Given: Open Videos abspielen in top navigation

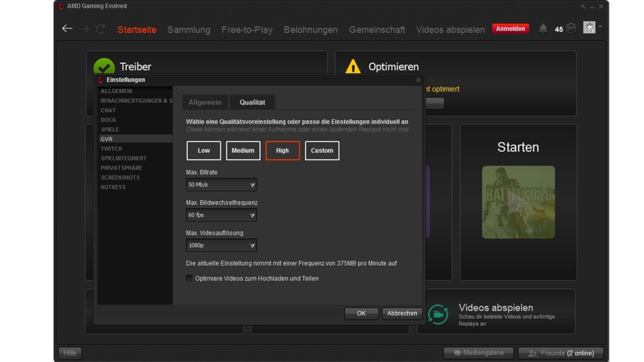Looking at the screenshot, I should point(450,29).
